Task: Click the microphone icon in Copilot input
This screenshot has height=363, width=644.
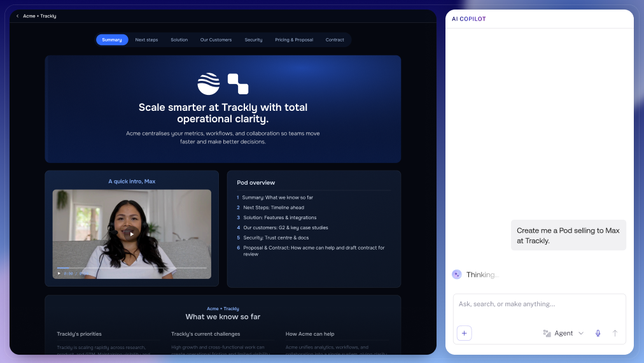Action: coord(598,334)
